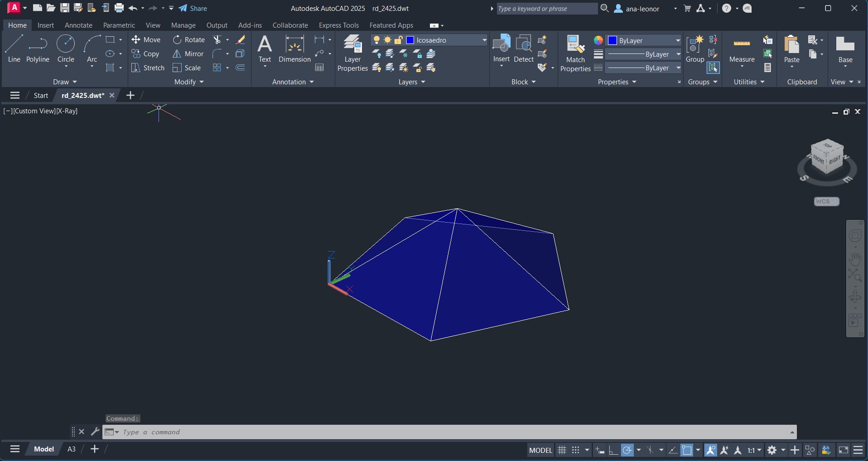Switch to the Annotate ribbon tab
Screen dimensions: 868x461
[78, 25]
